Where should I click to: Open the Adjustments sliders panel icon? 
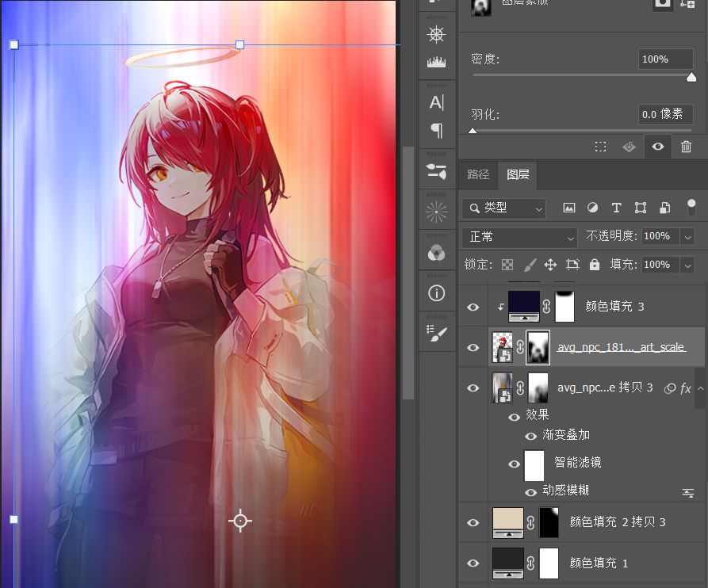tap(436, 171)
